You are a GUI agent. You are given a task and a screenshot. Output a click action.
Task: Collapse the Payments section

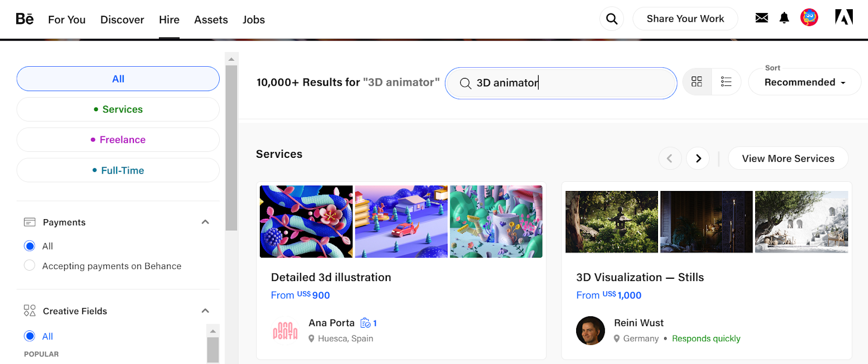click(205, 222)
